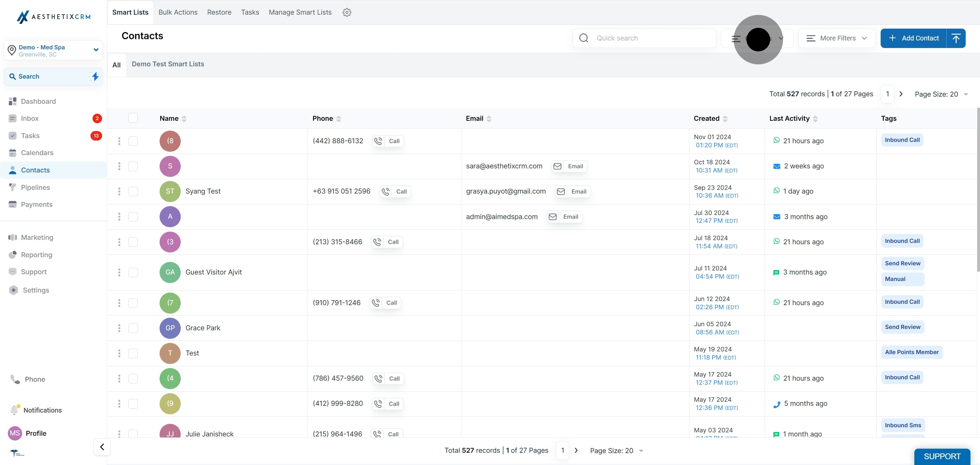Switch to Bulk Actions tab
The width and height of the screenshot is (980, 465).
tap(178, 12)
